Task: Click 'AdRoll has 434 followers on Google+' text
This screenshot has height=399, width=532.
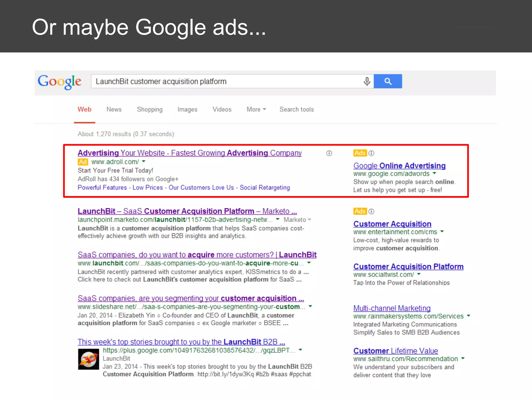Action: (128, 179)
